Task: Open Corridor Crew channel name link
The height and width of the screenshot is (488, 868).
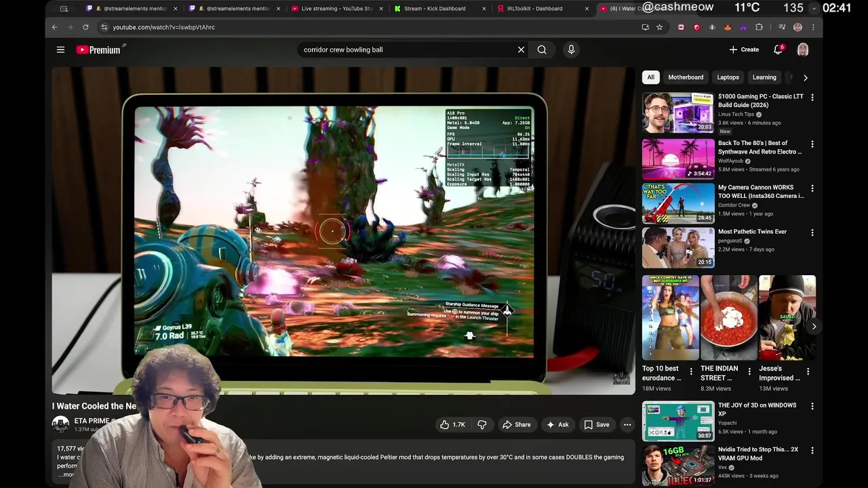Action: pyautogui.click(x=734, y=205)
